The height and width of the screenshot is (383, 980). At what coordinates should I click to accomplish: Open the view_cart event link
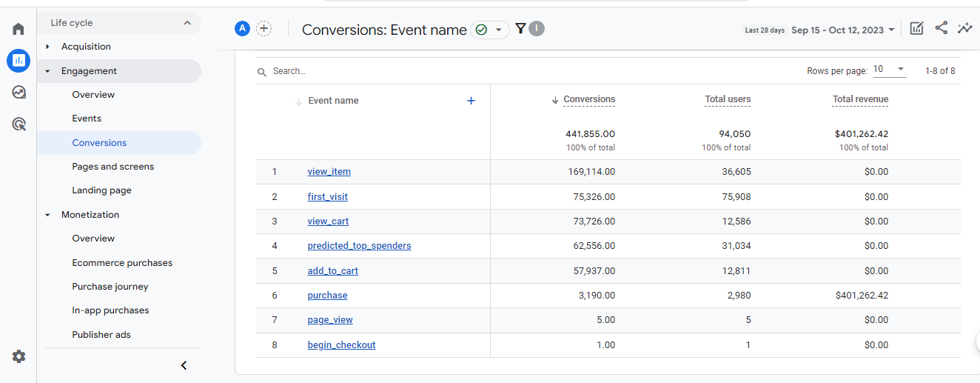[x=328, y=222]
